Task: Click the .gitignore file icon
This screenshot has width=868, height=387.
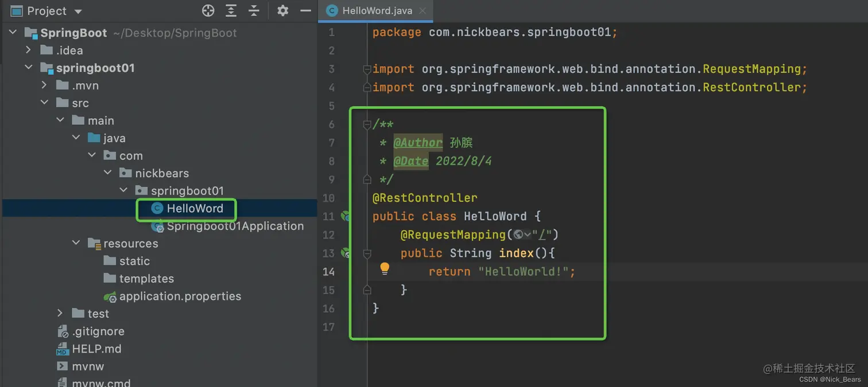Action: 63,331
